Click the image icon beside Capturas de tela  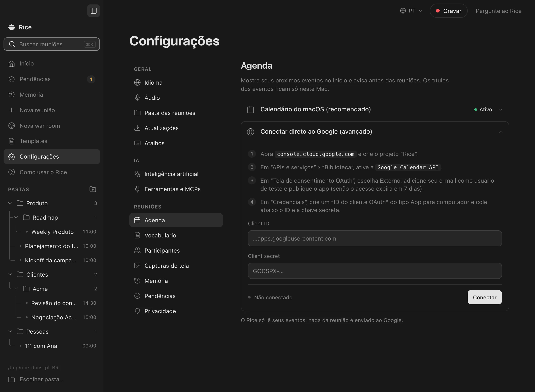point(137,265)
